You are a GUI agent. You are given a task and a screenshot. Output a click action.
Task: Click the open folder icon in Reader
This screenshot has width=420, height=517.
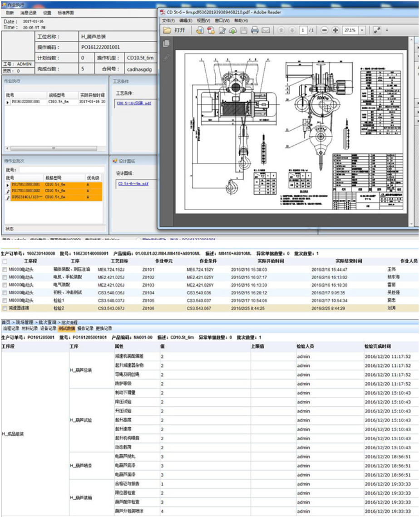coord(168,30)
